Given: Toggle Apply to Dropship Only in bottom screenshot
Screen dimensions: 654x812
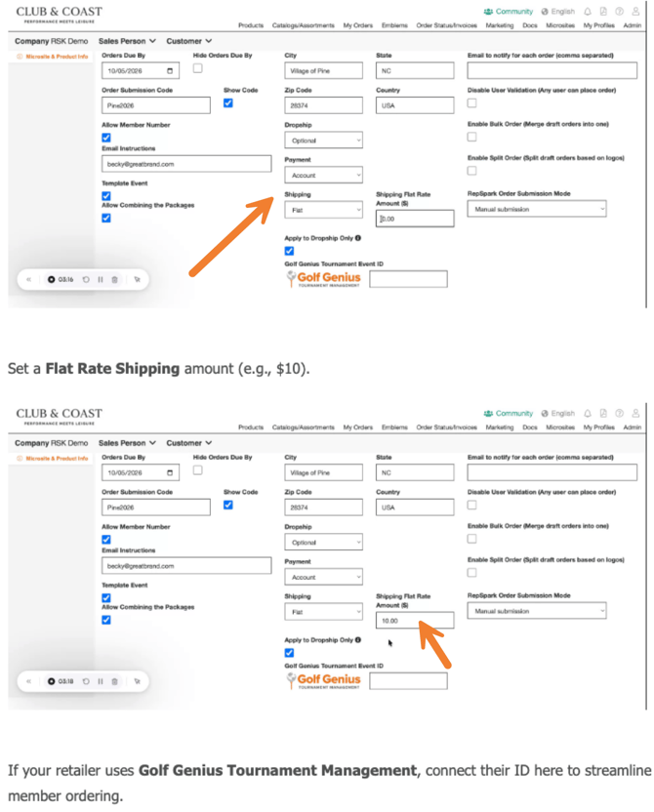Looking at the screenshot, I should (289, 653).
